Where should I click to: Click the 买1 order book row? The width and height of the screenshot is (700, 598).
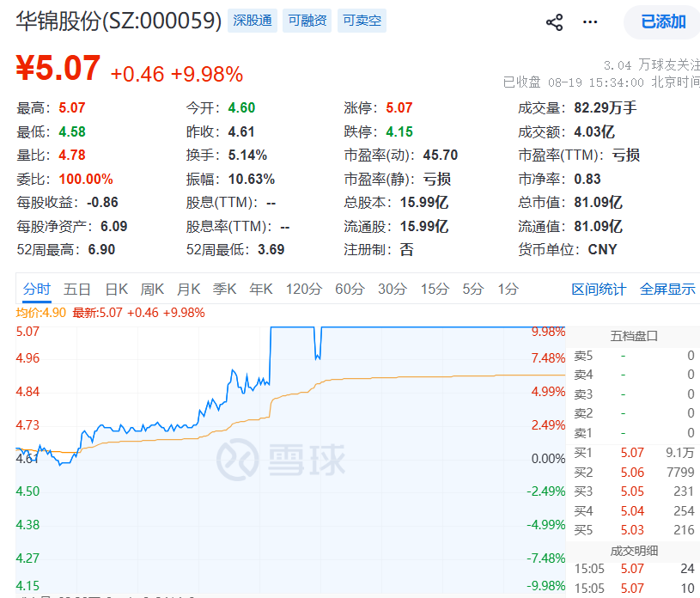click(x=634, y=453)
